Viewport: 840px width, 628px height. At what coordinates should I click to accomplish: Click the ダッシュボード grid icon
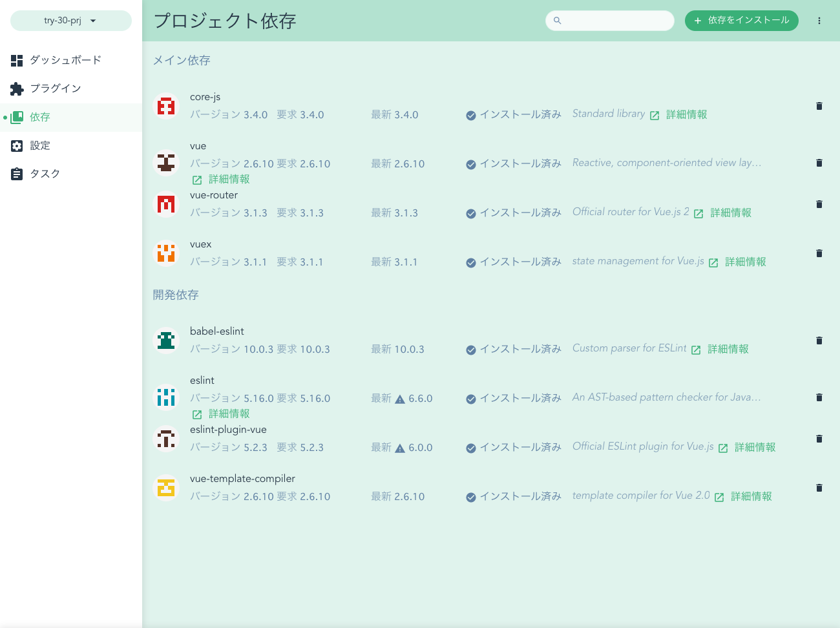(x=17, y=60)
